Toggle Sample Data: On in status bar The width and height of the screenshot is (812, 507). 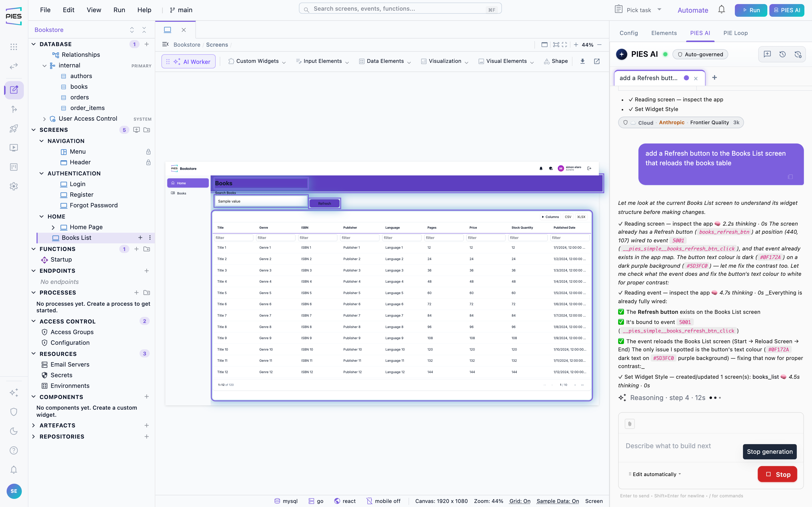[x=558, y=501]
